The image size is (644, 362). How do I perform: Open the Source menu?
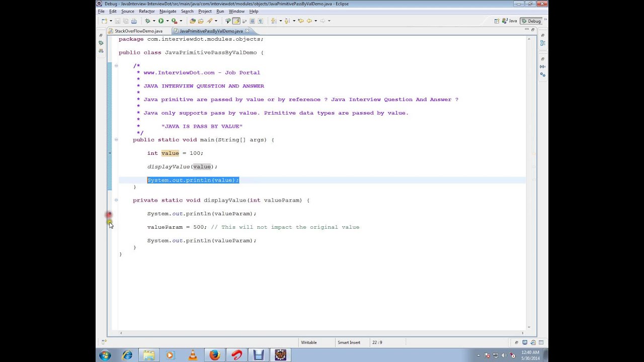coord(128,11)
